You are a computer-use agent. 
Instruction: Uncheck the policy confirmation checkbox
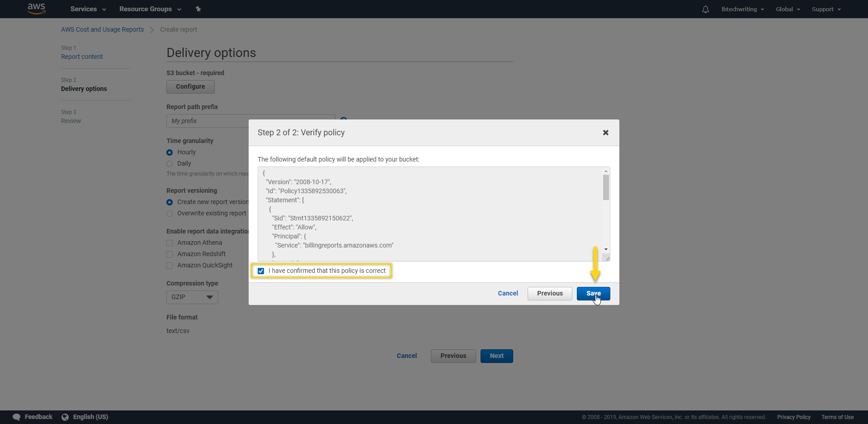(x=261, y=271)
